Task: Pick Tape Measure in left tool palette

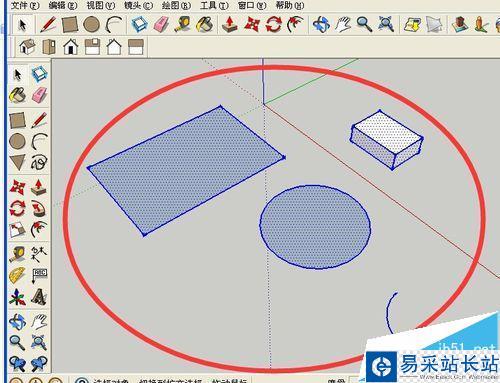Action: pyautogui.click(x=17, y=254)
